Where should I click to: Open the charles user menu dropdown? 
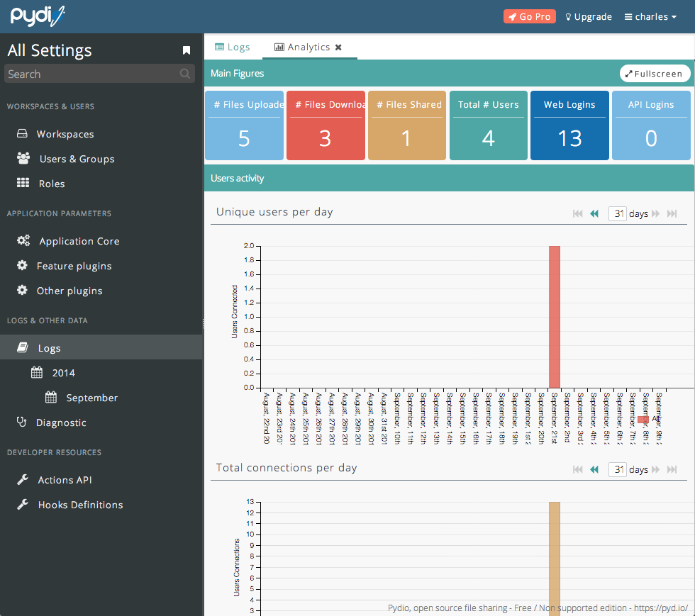point(650,16)
